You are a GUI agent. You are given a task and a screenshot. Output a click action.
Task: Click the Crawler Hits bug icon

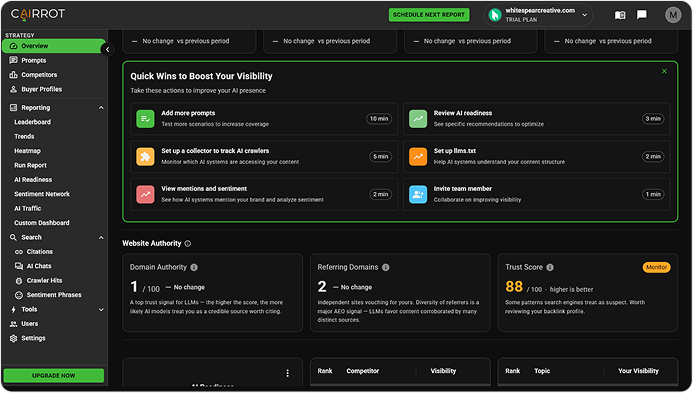click(19, 281)
